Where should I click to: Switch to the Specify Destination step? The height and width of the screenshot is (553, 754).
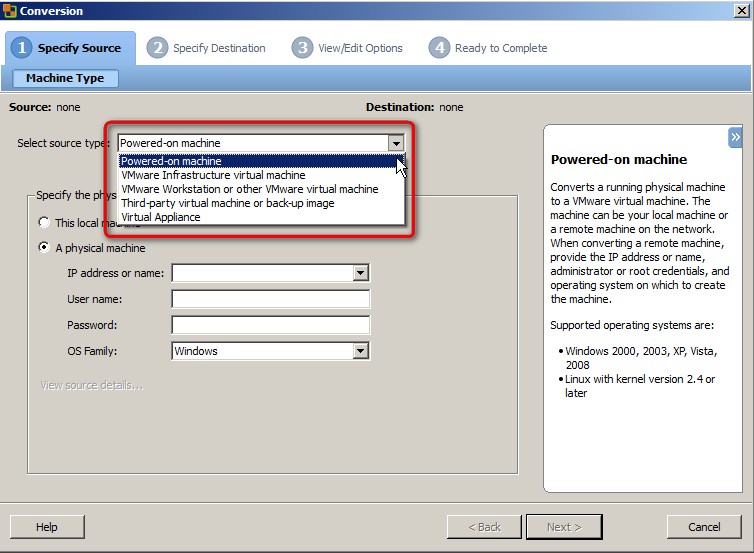(x=206, y=48)
